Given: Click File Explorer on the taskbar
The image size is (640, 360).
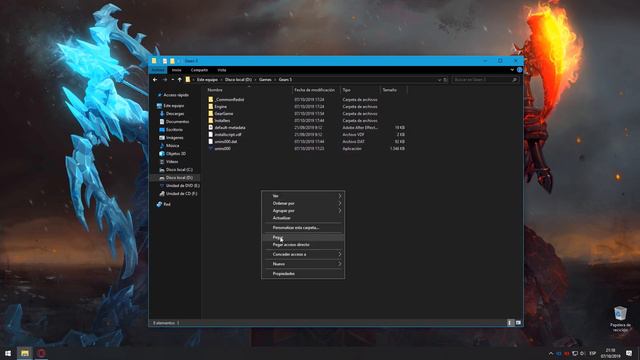Looking at the screenshot, I should [24, 353].
